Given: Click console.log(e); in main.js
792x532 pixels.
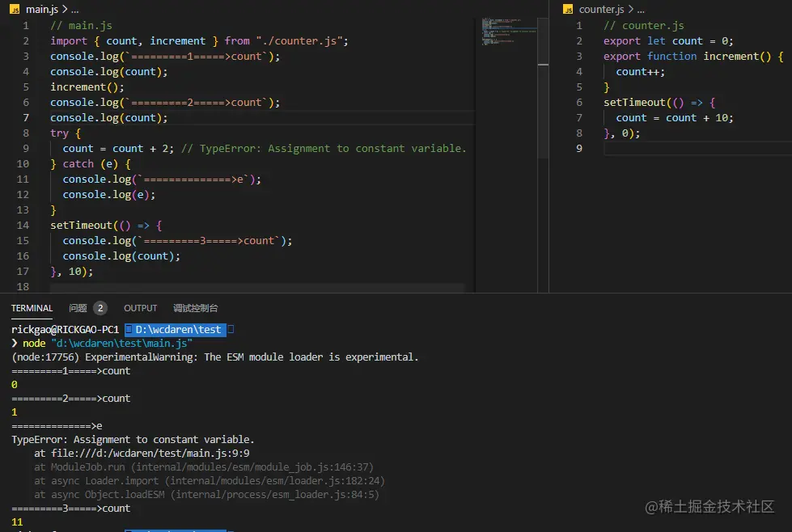Looking at the screenshot, I should [108, 195].
